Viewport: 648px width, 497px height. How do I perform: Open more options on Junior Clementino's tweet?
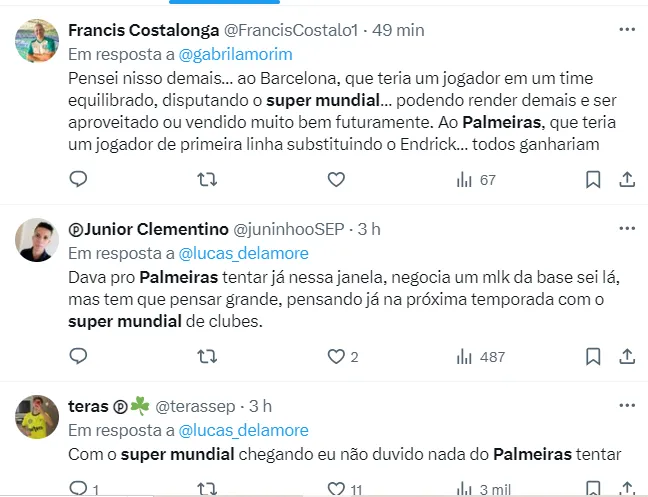(x=627, y=229)
